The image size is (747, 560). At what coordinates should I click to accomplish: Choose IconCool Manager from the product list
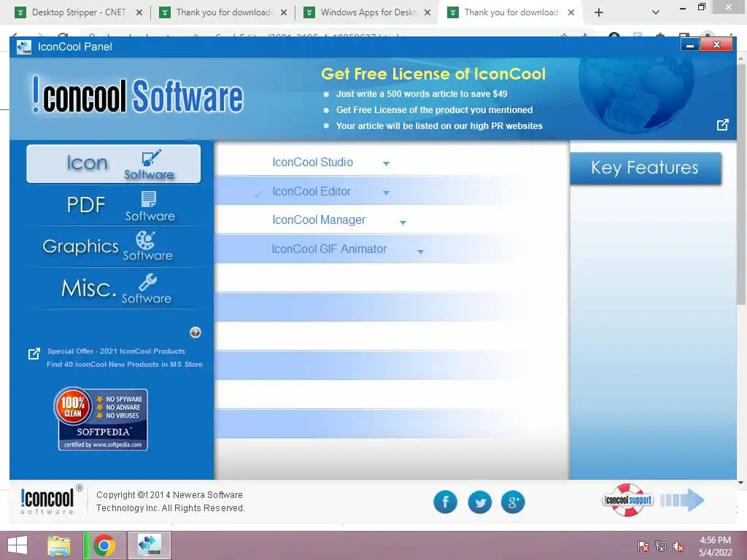pos(319,220)
